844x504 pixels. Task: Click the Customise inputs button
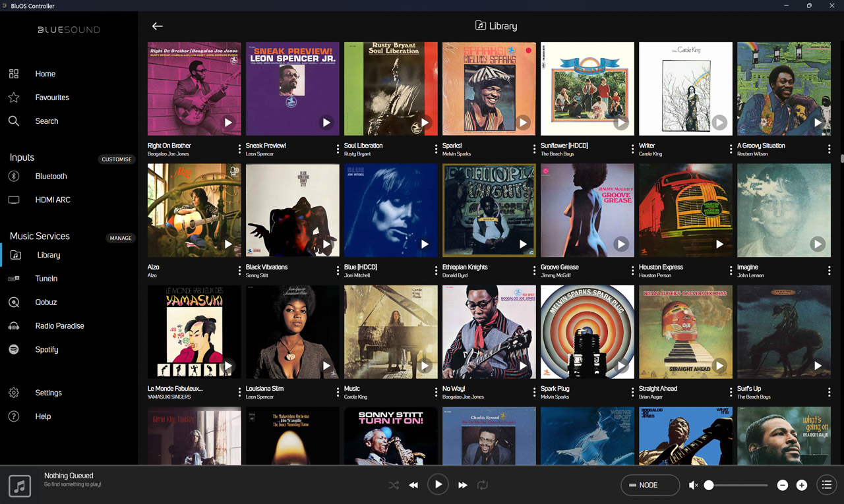(117, 159)
